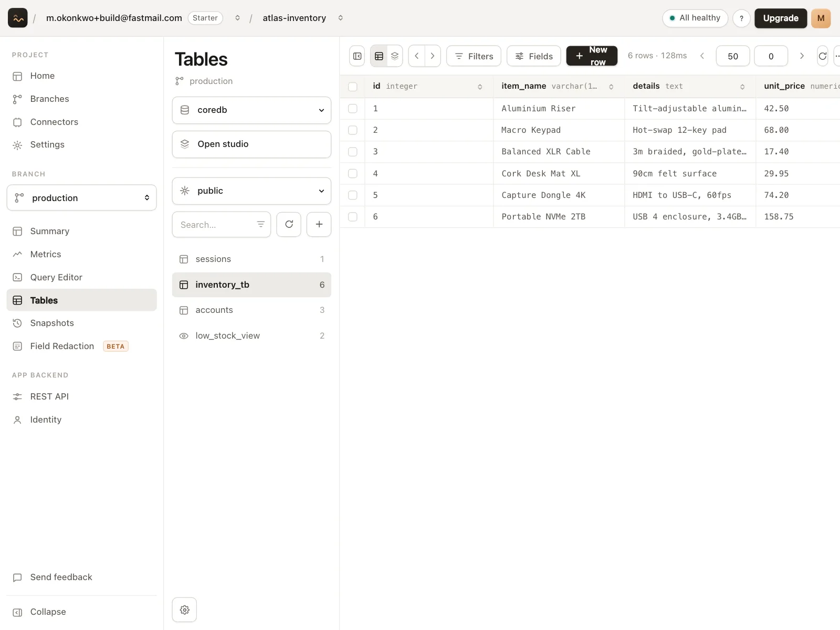Open the more options ellipsis in toolbar

837,56
